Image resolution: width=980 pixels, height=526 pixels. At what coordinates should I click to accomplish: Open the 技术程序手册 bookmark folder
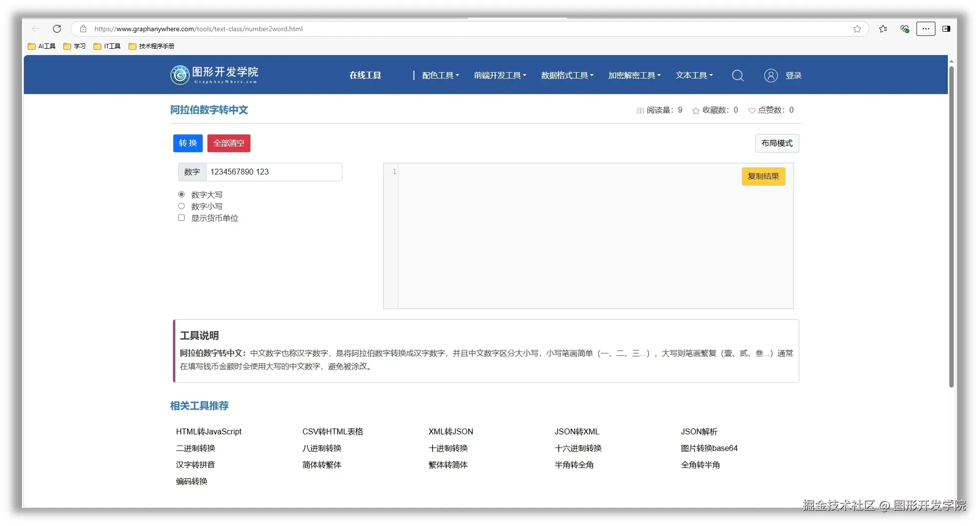[151, 46]
